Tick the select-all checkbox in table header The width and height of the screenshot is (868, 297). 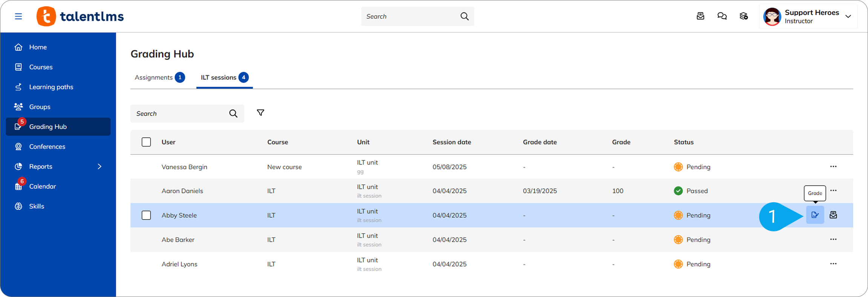tap(146, 142)
